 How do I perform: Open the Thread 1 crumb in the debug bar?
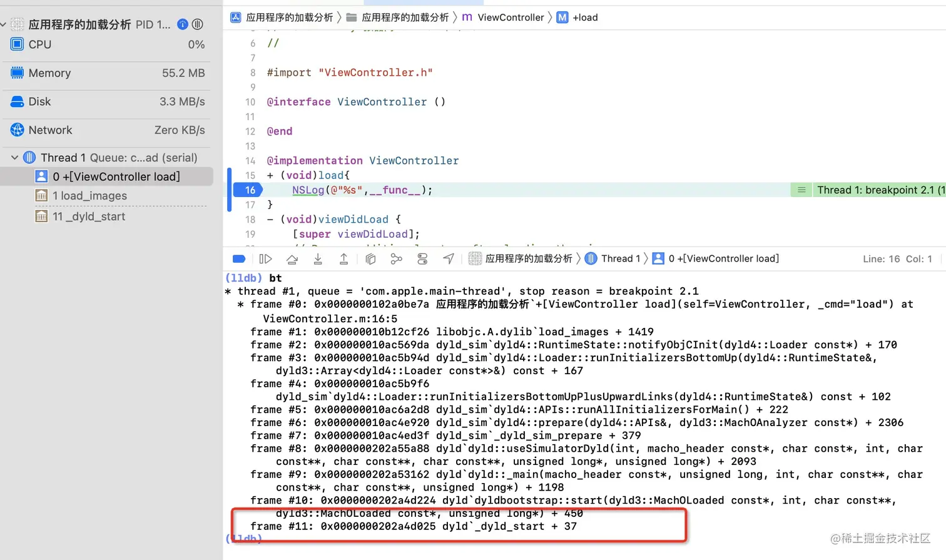[613, 259]
